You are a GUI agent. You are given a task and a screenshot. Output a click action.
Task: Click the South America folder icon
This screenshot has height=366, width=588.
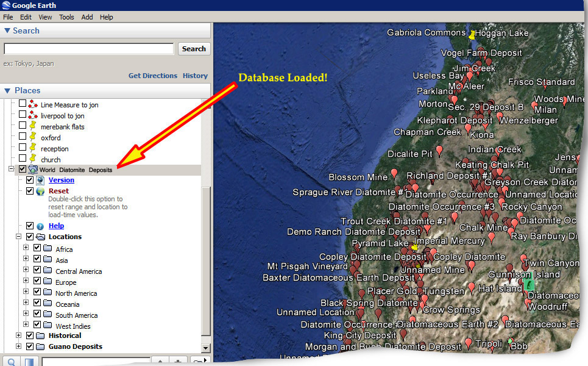[48, 314]
